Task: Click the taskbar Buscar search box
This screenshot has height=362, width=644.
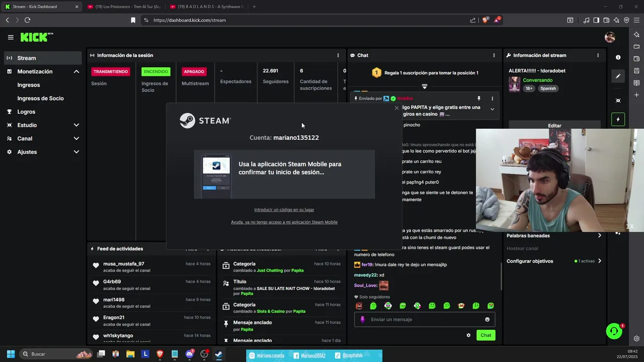Action: [56, 354]
